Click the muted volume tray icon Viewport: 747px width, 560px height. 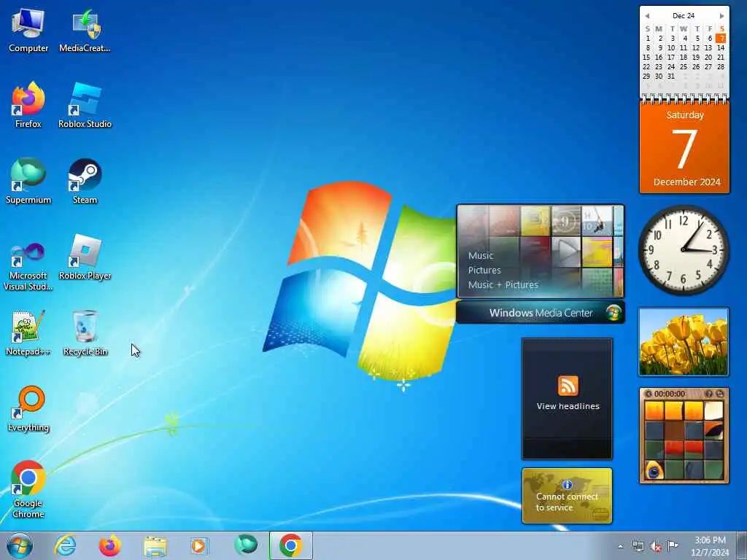point(656,546)
